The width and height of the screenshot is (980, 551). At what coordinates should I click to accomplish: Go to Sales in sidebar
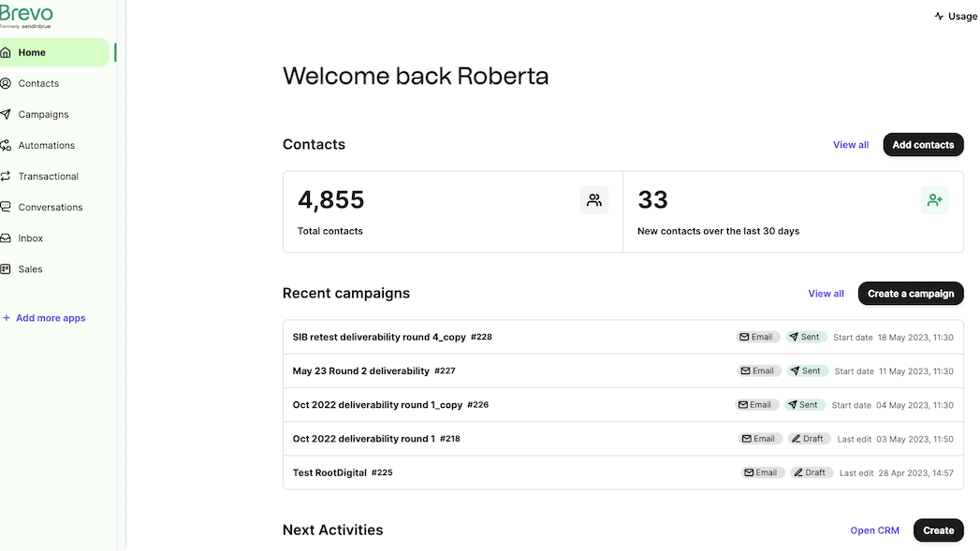30,268
